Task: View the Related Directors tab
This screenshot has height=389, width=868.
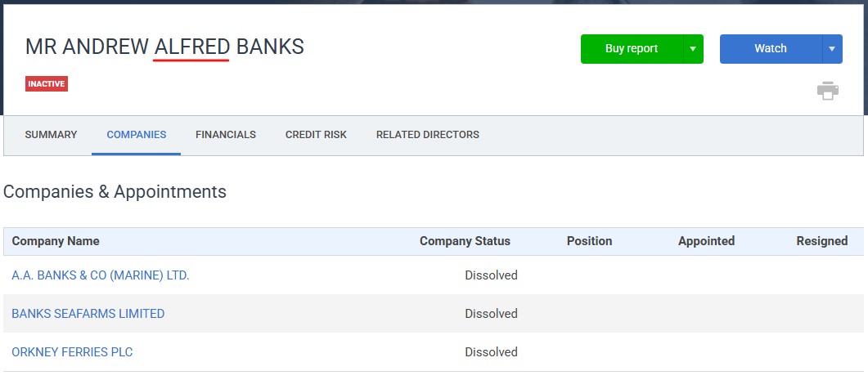Action: pos(427,135)
